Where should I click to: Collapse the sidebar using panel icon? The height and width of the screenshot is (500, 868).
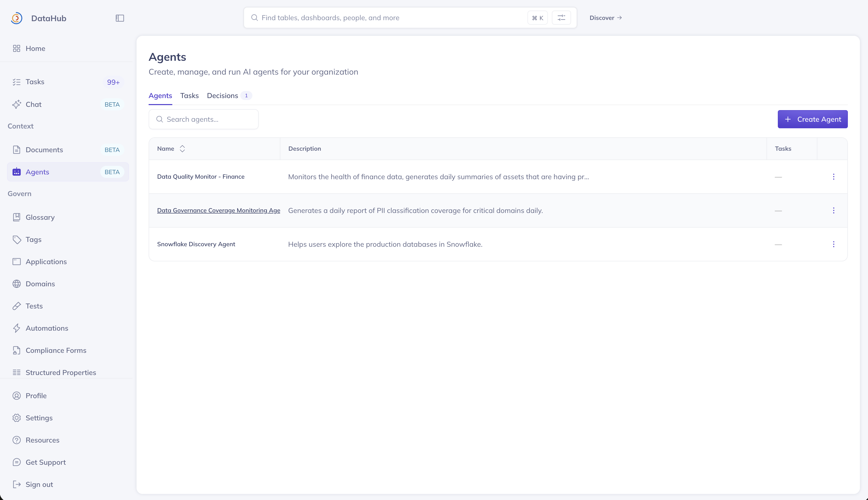(120, 18)
